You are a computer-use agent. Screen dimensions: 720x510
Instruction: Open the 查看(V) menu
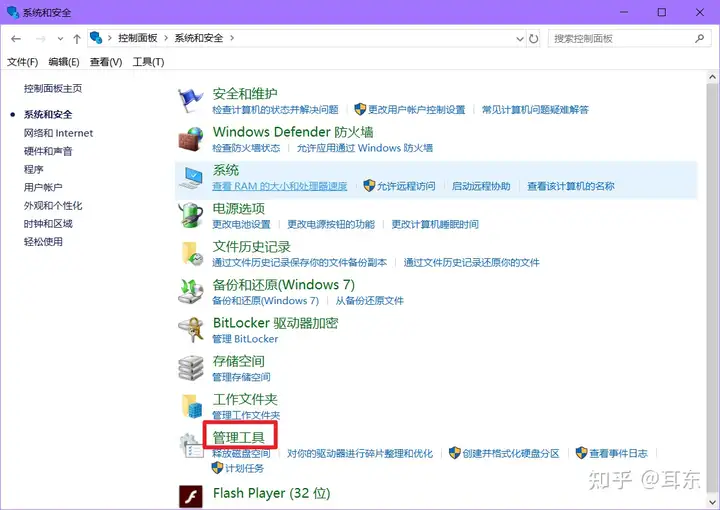pos(106,62)
